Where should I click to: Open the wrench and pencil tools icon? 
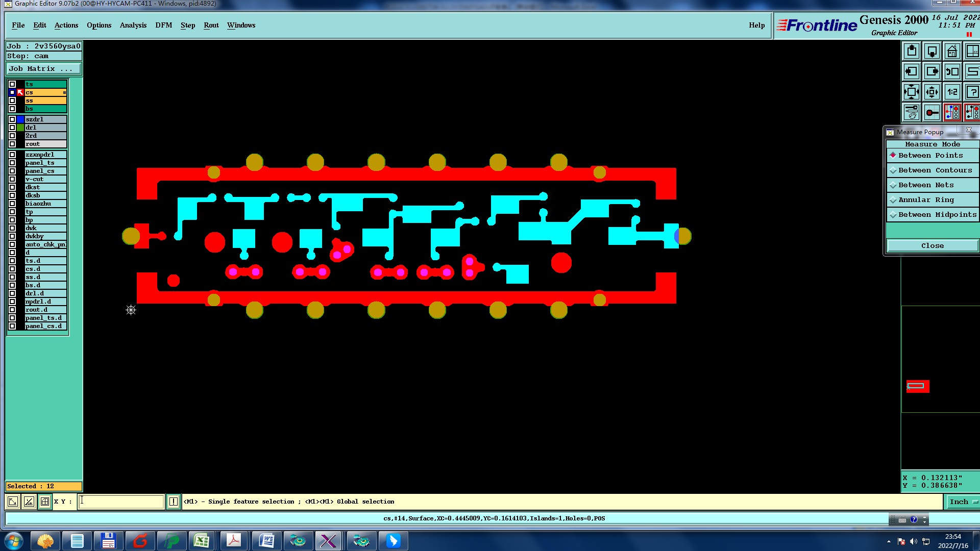click(911, 113)
